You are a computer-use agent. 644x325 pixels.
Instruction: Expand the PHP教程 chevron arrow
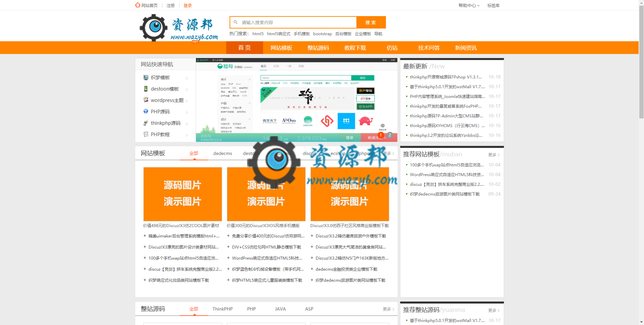187,135
